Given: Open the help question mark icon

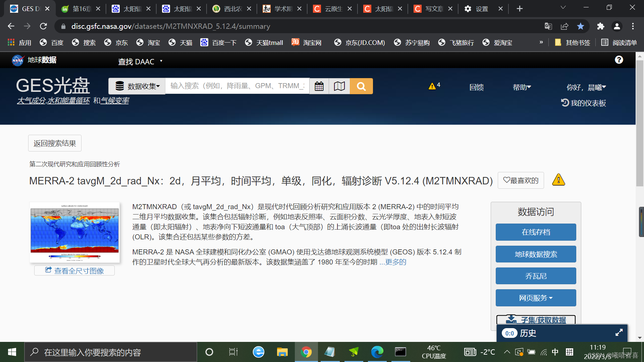Looking at the screenshot, I should pyautogui.click(x=619, y=60).
